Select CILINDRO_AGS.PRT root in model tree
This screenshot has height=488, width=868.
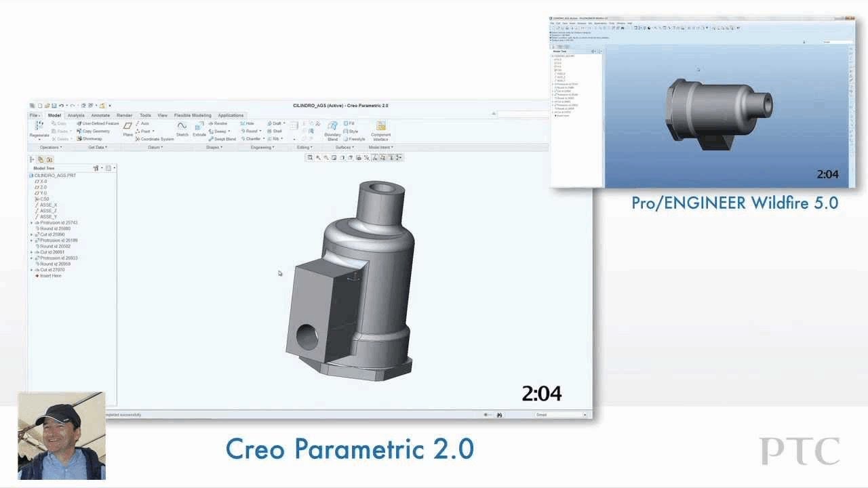pyautogui.click(x=54, y=176)
